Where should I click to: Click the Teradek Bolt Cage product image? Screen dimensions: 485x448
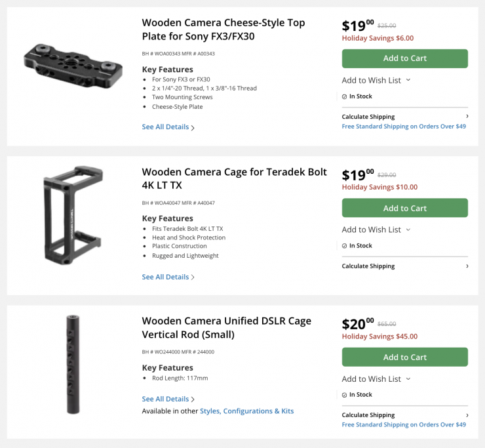tap(72, 214)
